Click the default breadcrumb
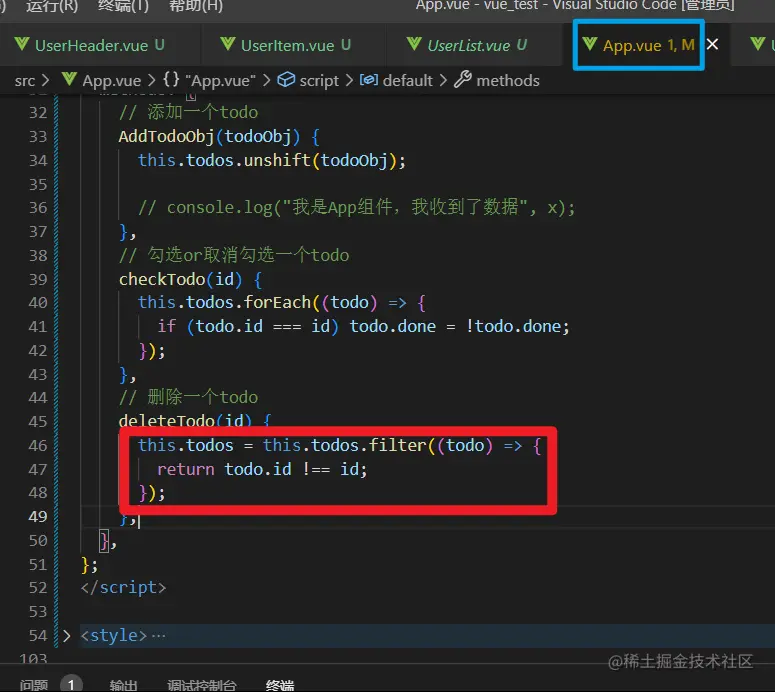The width and height of the screenshot is (775, 692). [407, 81]
